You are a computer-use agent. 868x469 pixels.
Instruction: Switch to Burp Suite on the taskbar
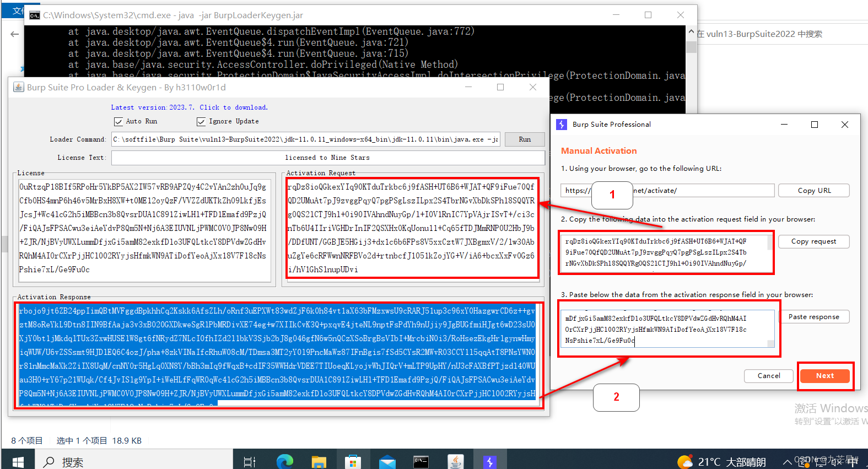[490, 462]
